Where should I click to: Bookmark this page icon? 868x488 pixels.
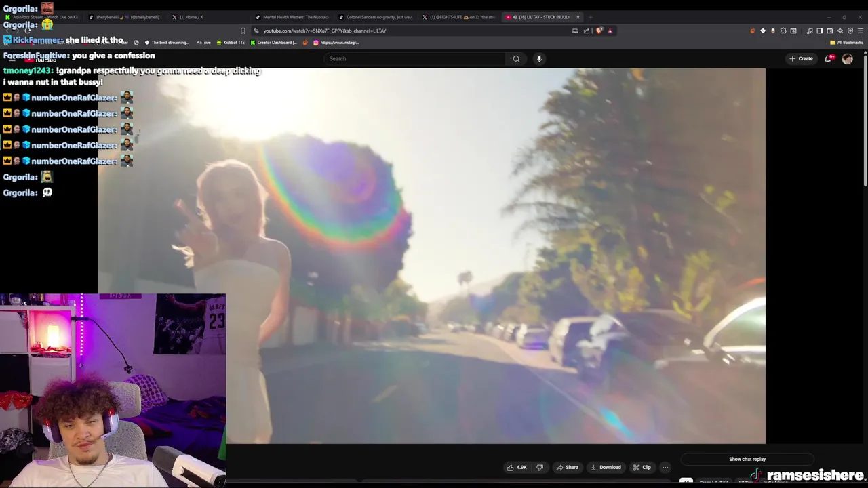243,30
